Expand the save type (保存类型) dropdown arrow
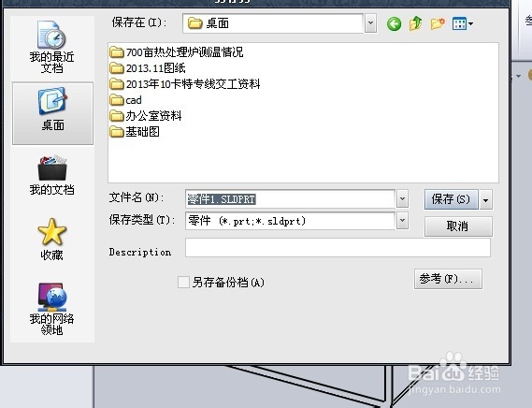This screenshot has width=532, height=408. click(x=402, y=221)
